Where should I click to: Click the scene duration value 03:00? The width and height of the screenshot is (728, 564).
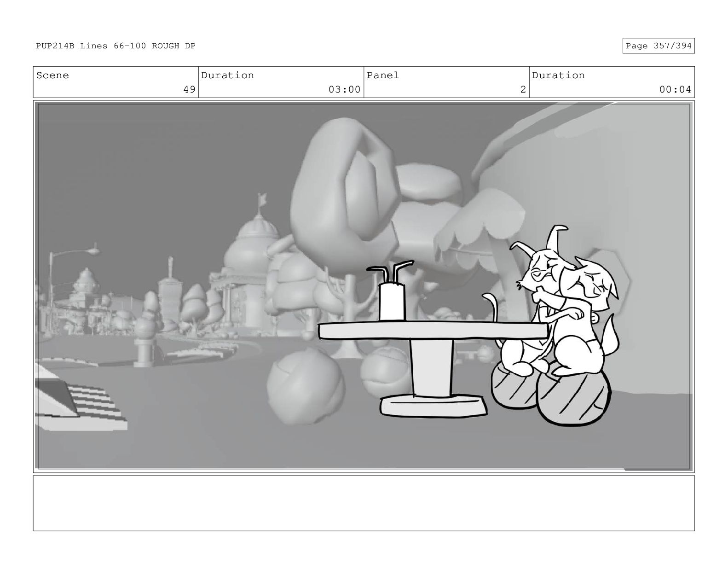[344, 89]
